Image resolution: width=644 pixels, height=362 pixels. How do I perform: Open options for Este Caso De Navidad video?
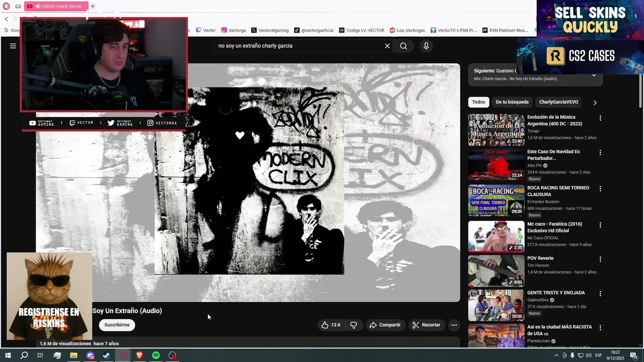(x=600, y=152)
